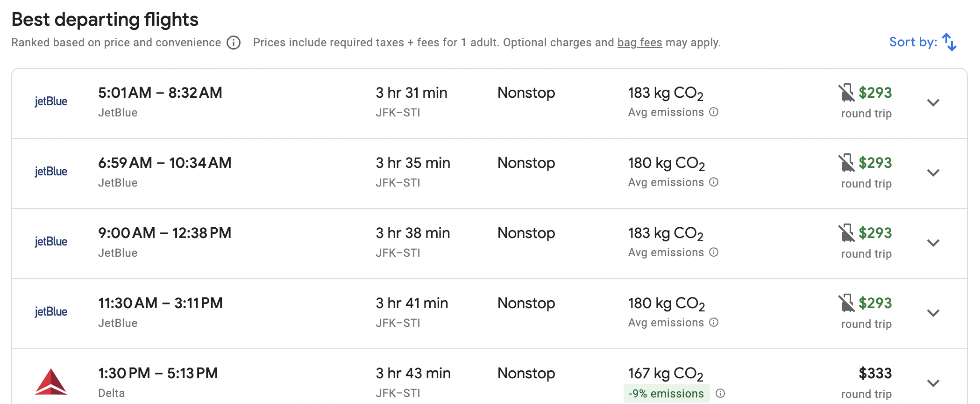Open the bag fees link
The height and width of the screenshot is (404, 980).
[639, 43]
